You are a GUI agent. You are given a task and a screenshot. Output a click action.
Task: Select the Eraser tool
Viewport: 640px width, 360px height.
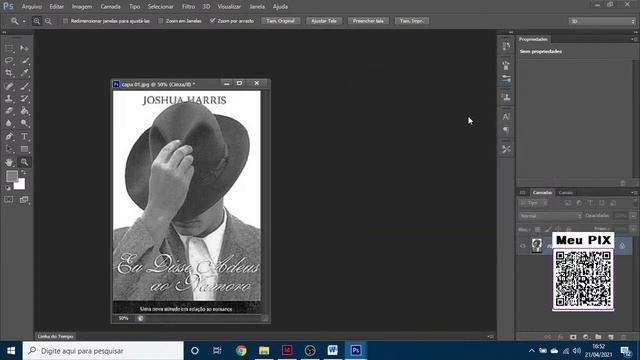pos(9,111)
